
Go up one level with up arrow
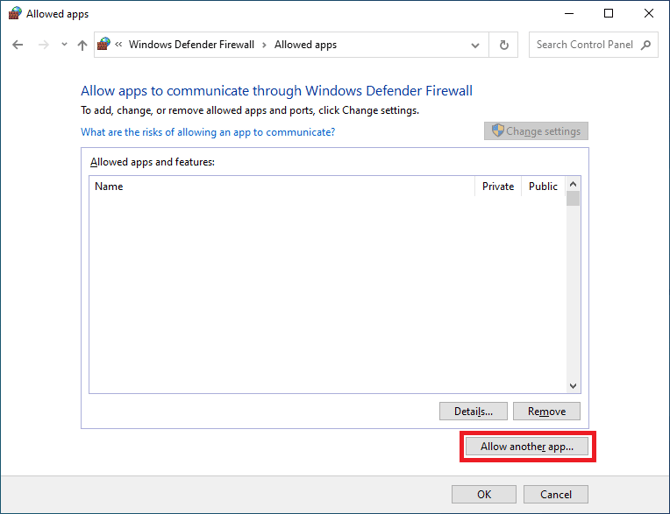pos(82,45)
